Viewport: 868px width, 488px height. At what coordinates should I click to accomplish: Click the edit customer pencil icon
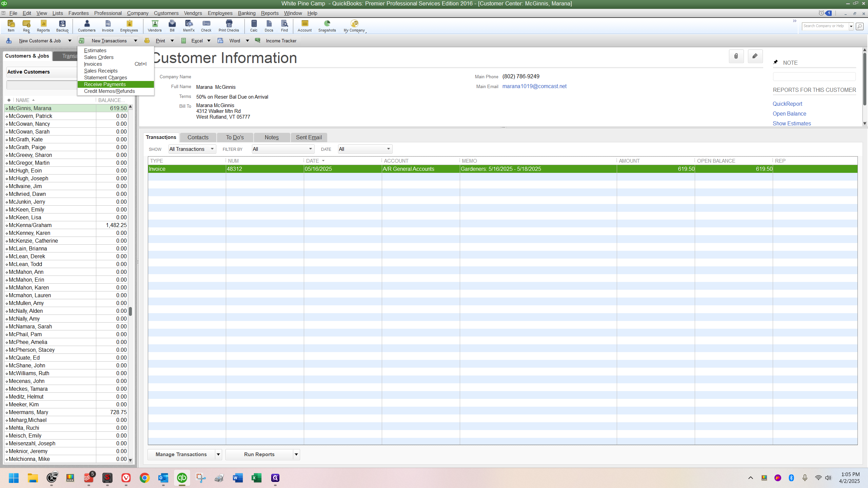(x=755, y=56)
